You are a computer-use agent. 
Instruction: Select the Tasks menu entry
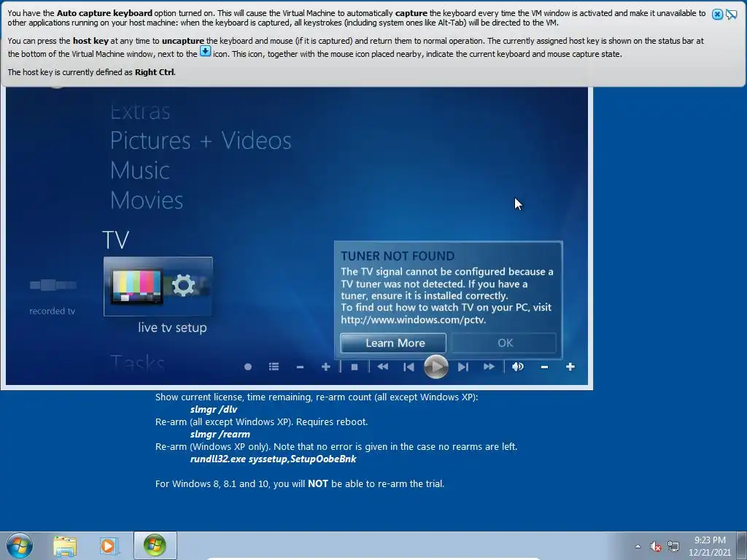[x=137, y=363]
